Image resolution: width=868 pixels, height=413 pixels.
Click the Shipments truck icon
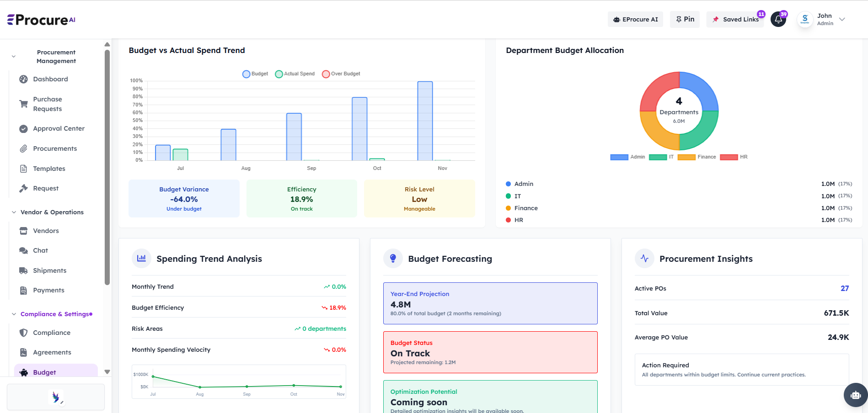[x=23, y=270]
